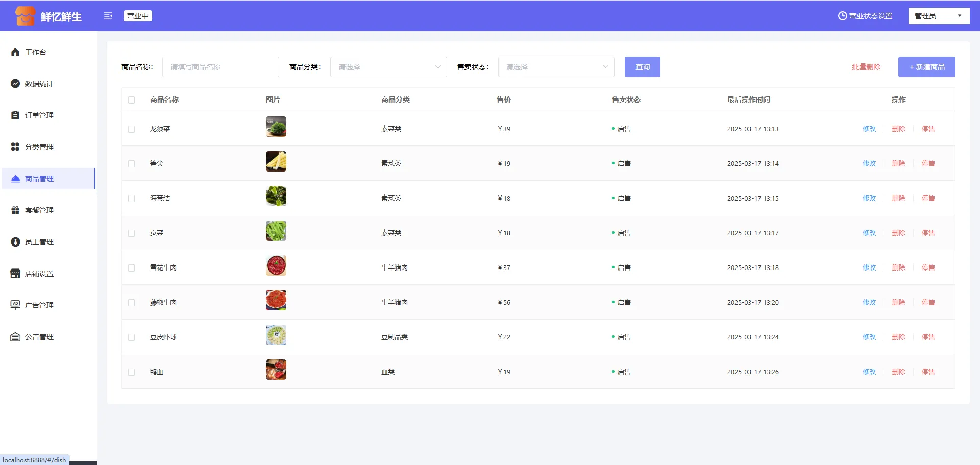Click 修改 link for 笋尖

point(869,163)
